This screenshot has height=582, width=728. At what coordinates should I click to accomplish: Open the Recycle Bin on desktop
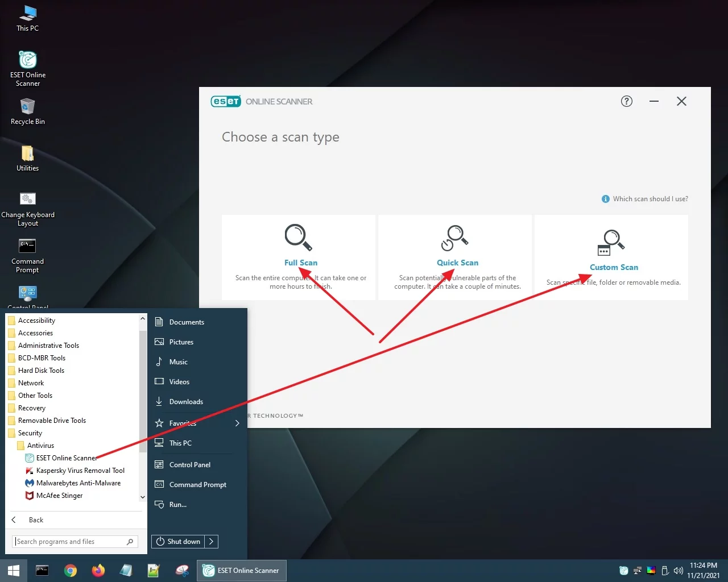coord(27,111)
